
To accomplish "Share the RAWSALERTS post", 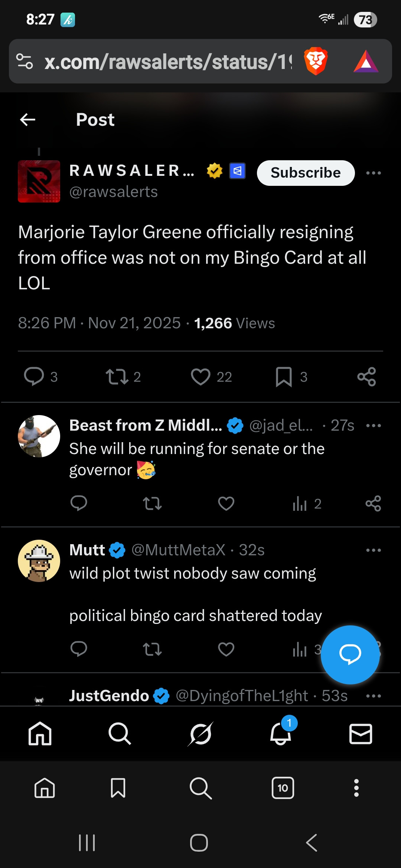I will click(366, 377).
